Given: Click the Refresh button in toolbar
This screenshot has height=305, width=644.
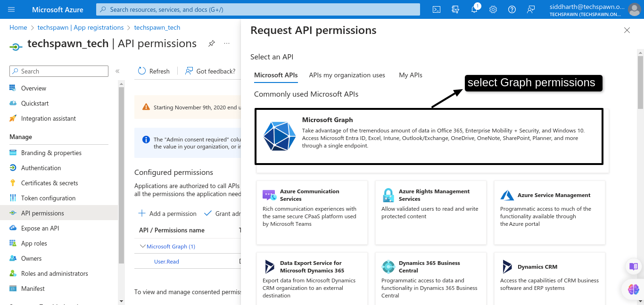Looking at the screenshot, I should pyautogui.click(x=154, y=71).
